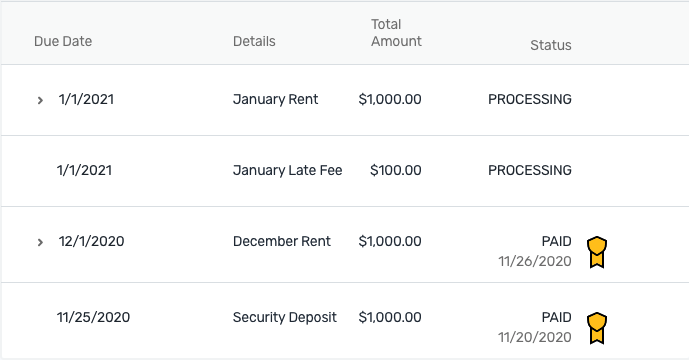Click the Total Amount column header
Image resolution: width=689 pixels, height=360 pixels.
[396, 33]
